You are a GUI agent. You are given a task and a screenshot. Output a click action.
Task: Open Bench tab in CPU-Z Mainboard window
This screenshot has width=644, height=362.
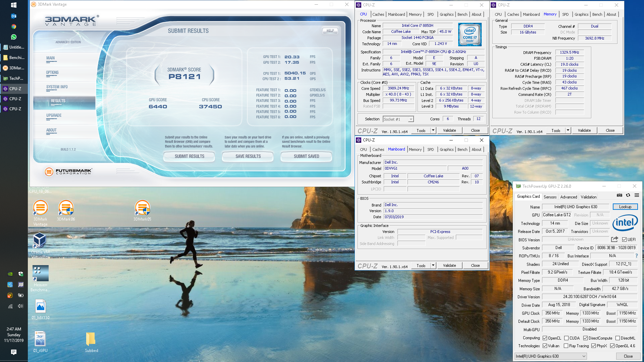462,149
